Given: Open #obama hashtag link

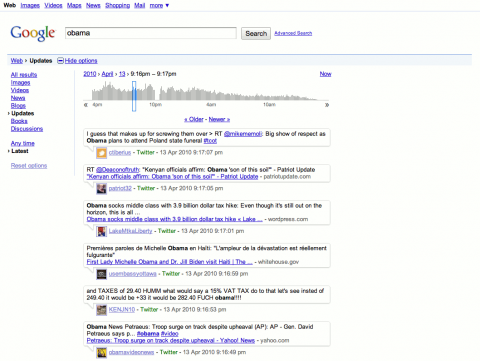Looking at the screenshot, I should pos(148,334).
